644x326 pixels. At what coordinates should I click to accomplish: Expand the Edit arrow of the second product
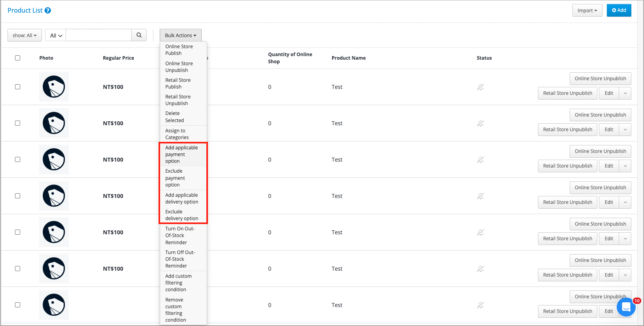tap(625, 130)
